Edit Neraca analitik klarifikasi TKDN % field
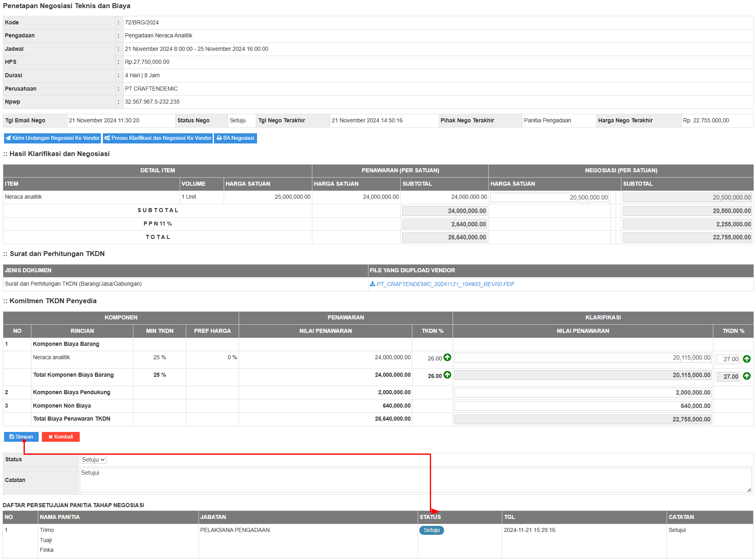The height and width of the screenshot is (560, 756). coord(728,359)
